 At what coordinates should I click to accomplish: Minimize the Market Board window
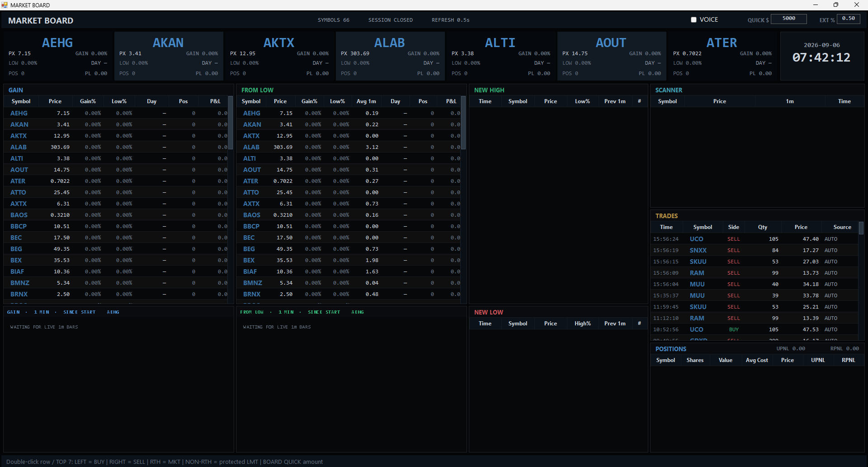[816, 5]
